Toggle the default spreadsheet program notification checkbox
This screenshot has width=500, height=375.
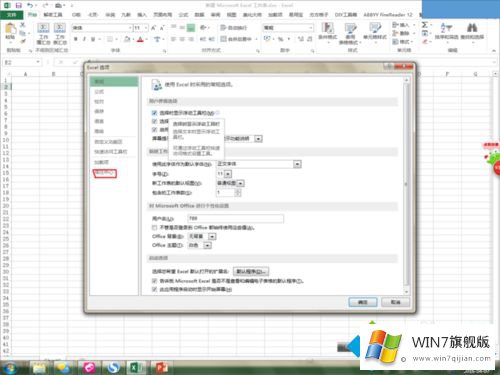tap(154, 281)
